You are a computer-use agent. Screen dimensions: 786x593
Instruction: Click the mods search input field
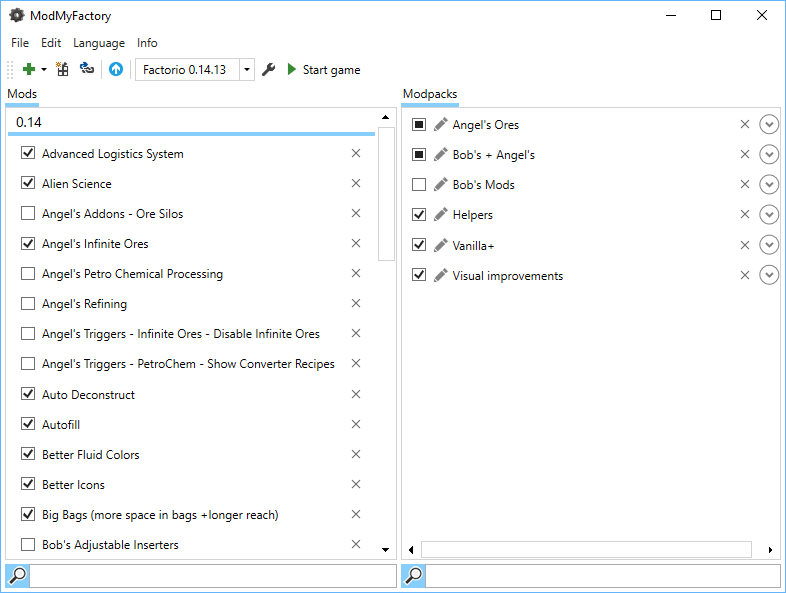[x=213, y=575]
